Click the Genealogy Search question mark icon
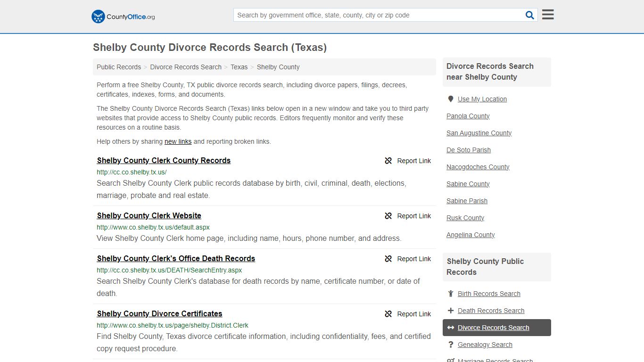The width and height of the screenshot is (644, 362). click(451, 345)
